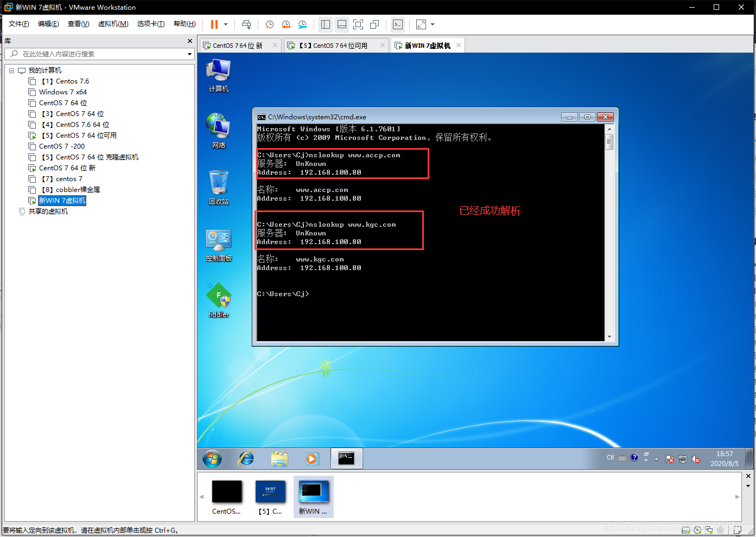The image size is (756, 537).
Task: Switch to Unity mode icon
Action: click(x=374, y=24)
